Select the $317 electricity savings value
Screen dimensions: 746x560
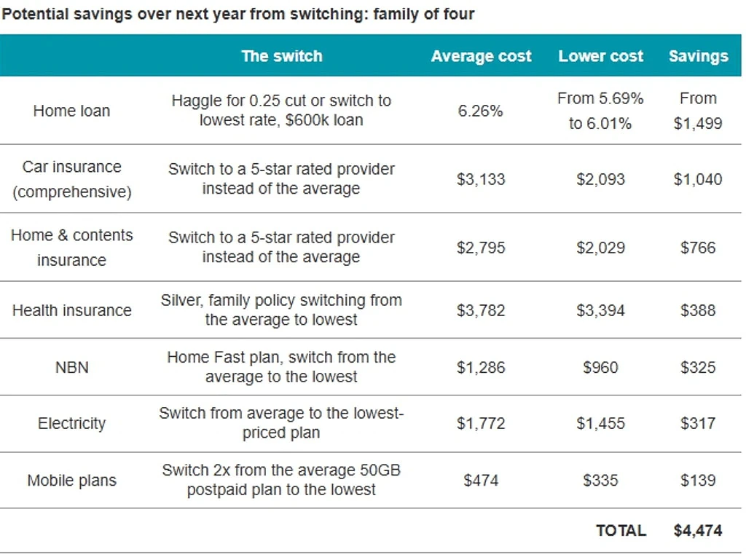(x=697, y=423)
